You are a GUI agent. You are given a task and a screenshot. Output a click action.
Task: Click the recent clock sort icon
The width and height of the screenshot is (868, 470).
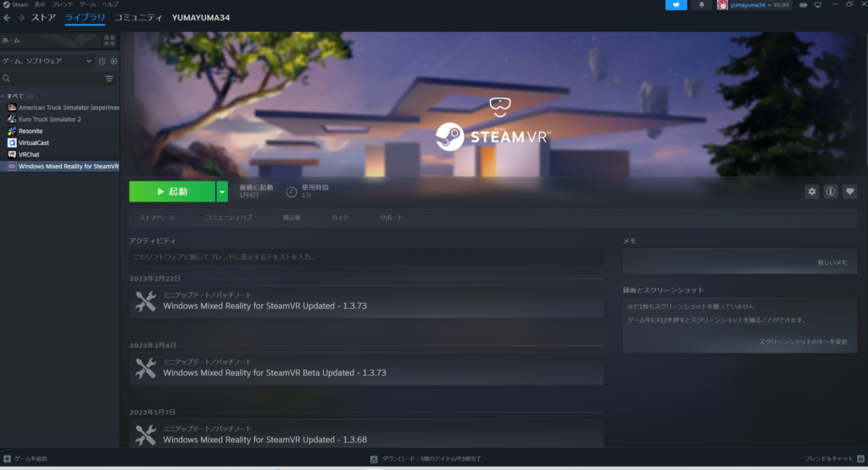102,61
